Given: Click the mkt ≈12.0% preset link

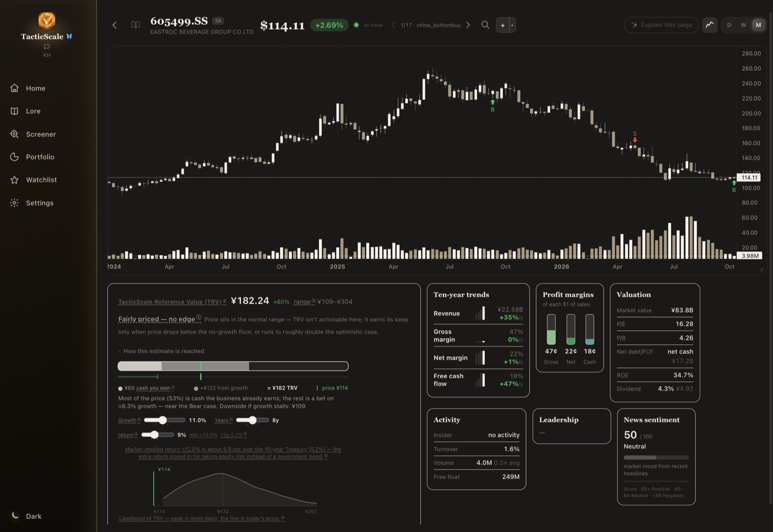Looking at the screenshot, I should pyautogui.click(x=203, y=435).
